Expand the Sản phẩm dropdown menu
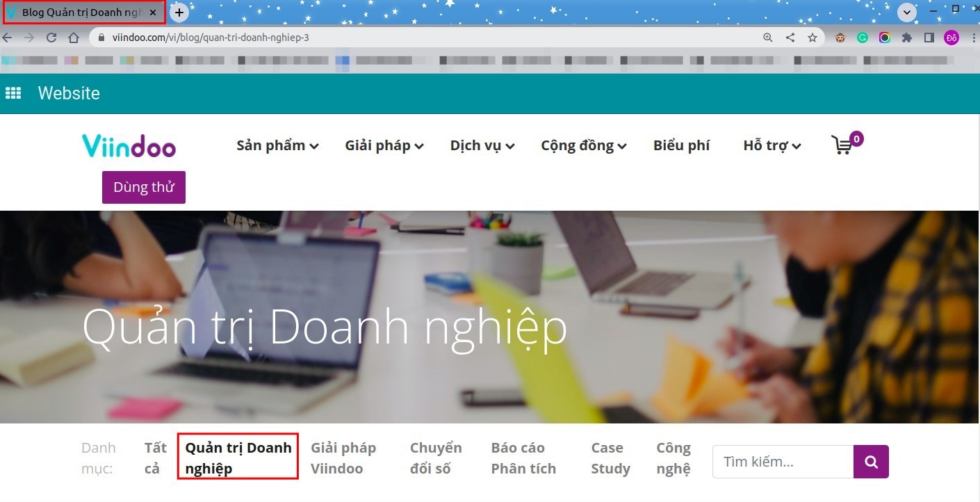Screen dimensions: 980x502 [277, 145]
